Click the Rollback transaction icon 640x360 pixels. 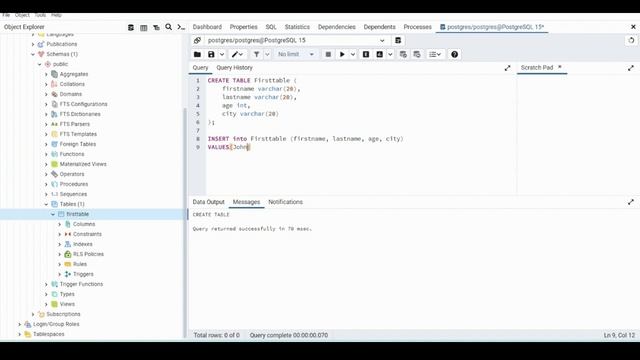(x=417, y=54)
